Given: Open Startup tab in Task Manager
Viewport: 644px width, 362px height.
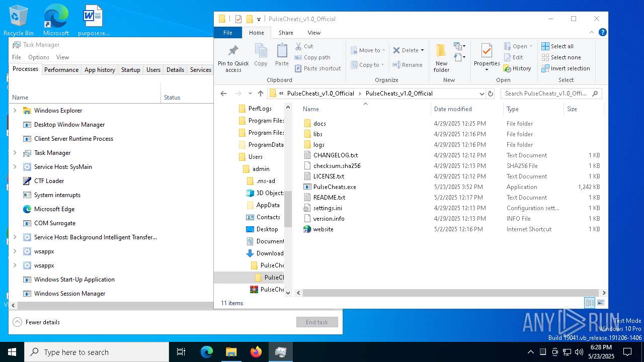Looking at the screenshot, I should tap(130, 70).
